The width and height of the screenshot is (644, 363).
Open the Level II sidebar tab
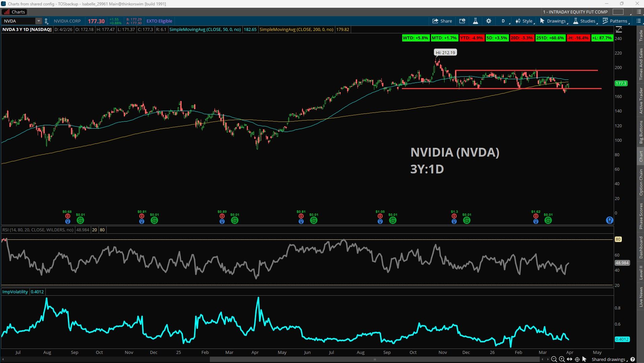[x=641, y=272]
